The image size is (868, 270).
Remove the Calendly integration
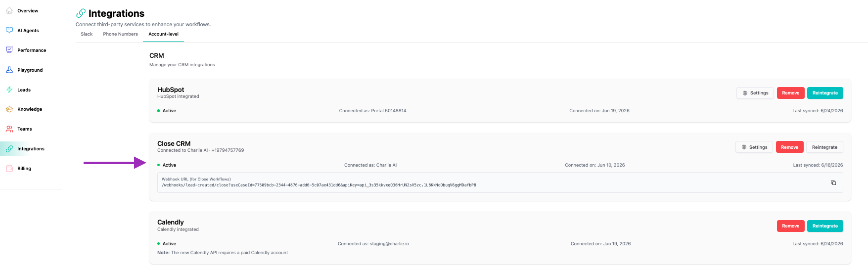[790, 226]
